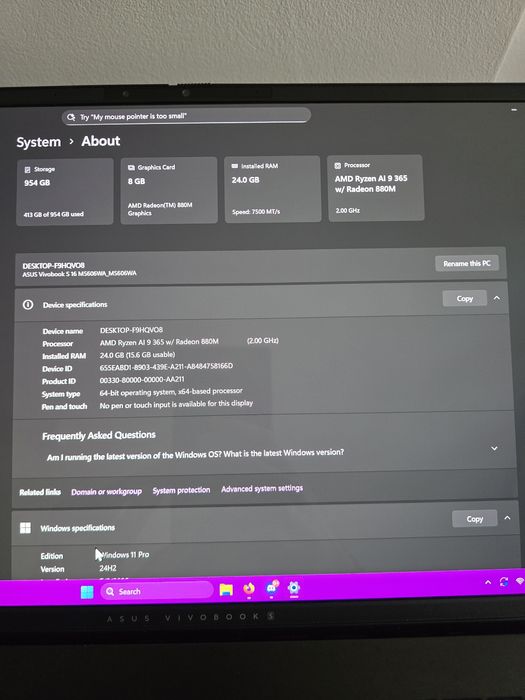Open the Discord taskbar icon
The width and height of the screenshot is (525, 700).
click(x=271, y=588)
